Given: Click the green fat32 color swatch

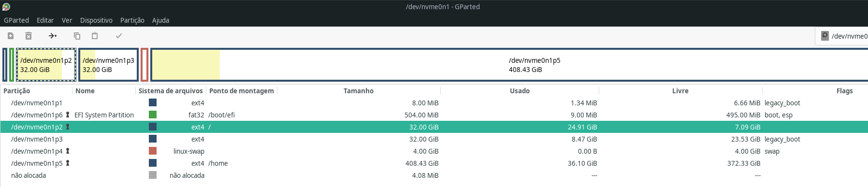Looking at the screenshot, I should pos(153,115).
